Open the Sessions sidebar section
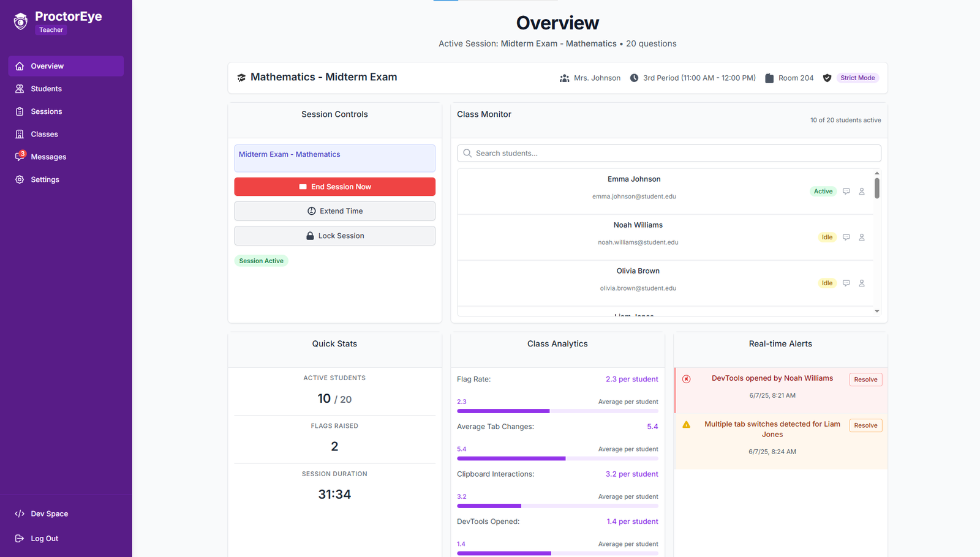The image size is (980, 557). pos(45,111)
